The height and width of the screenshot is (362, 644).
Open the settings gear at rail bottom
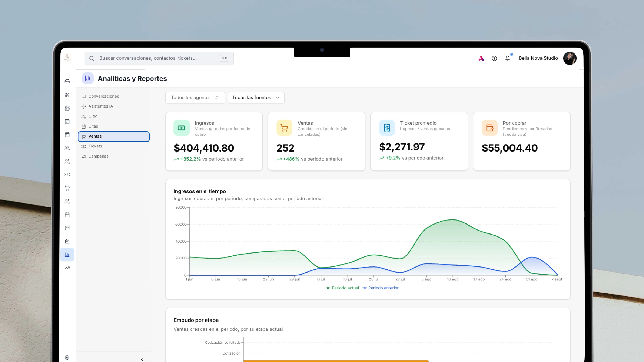click(67, 357)
